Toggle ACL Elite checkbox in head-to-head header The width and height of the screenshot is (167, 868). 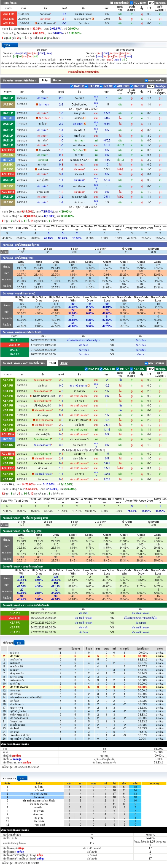pos(132,3)
